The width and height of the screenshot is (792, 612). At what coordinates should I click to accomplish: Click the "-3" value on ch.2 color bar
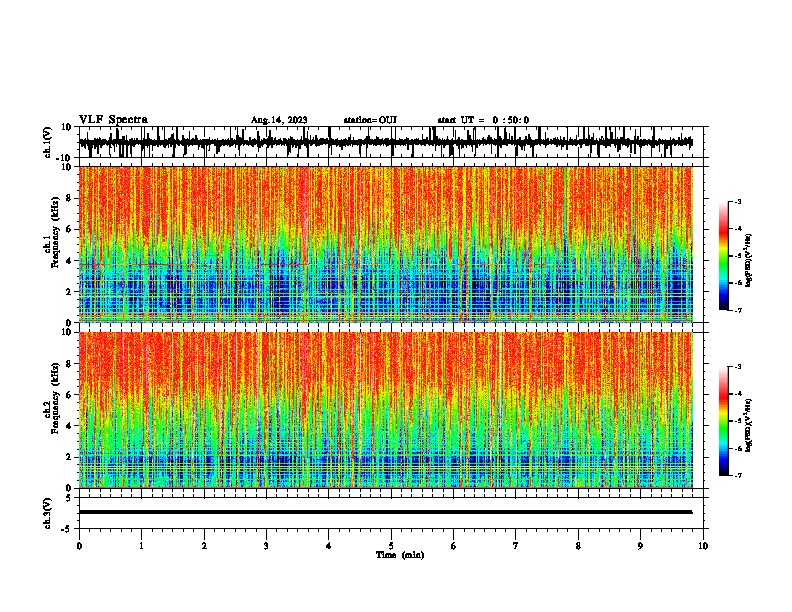[x=737, y=367]
